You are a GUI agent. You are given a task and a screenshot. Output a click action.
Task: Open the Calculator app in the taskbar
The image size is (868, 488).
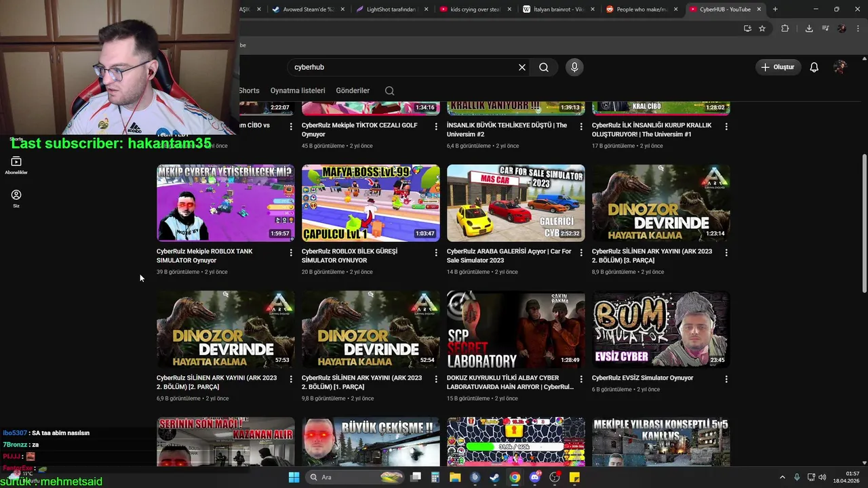point(435,477)
